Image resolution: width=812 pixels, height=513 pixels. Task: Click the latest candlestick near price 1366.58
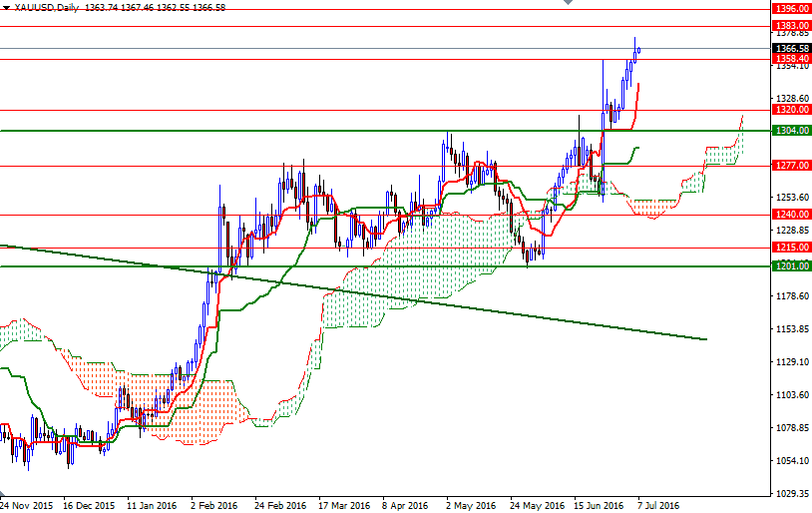tap(638, 49)
